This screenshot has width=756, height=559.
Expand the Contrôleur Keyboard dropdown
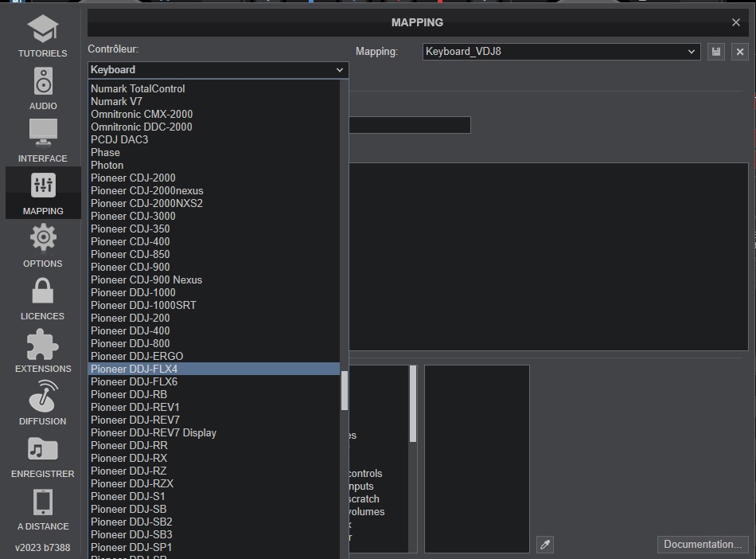[x=218, y=70]
